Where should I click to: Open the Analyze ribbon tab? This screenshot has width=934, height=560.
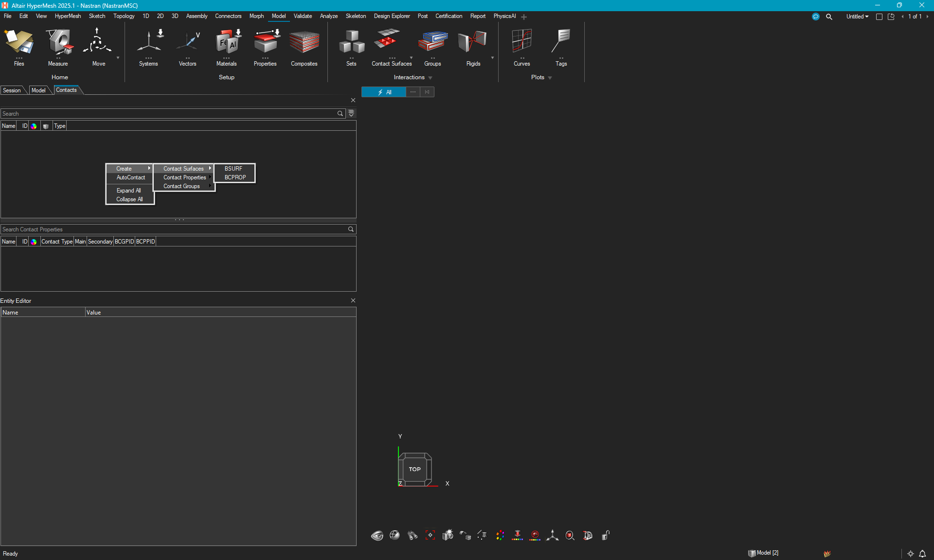coord(329,16)
